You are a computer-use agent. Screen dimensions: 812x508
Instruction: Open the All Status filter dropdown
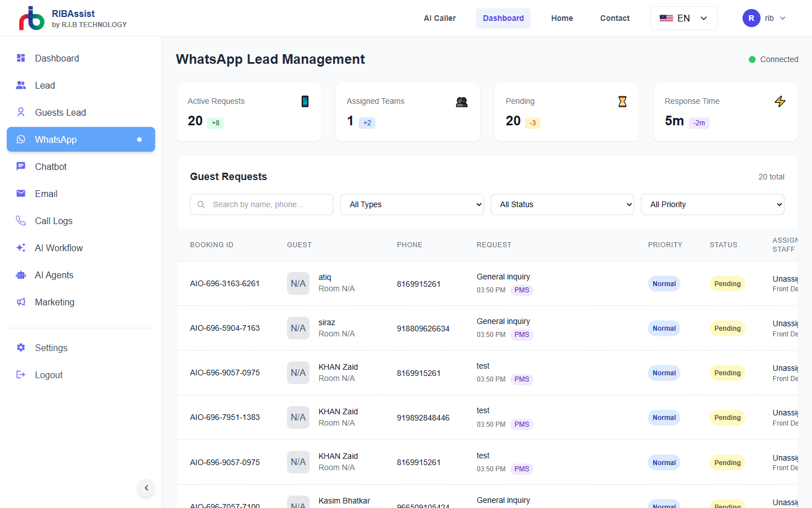tap(562, 204)
